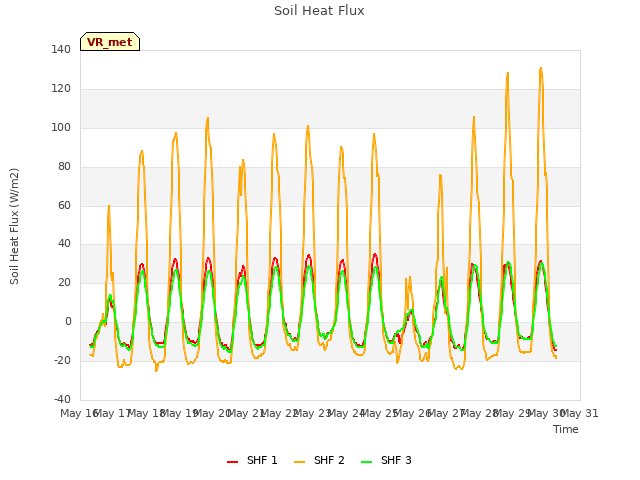Viewport: 640px width, 480px height.
Task: Click the 100 y-axis tick label
Action: pos(61,128)
